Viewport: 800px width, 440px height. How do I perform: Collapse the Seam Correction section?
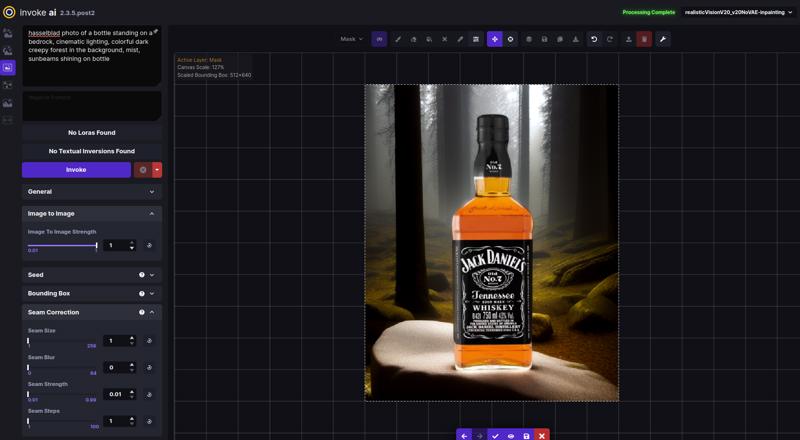(92, 312)
